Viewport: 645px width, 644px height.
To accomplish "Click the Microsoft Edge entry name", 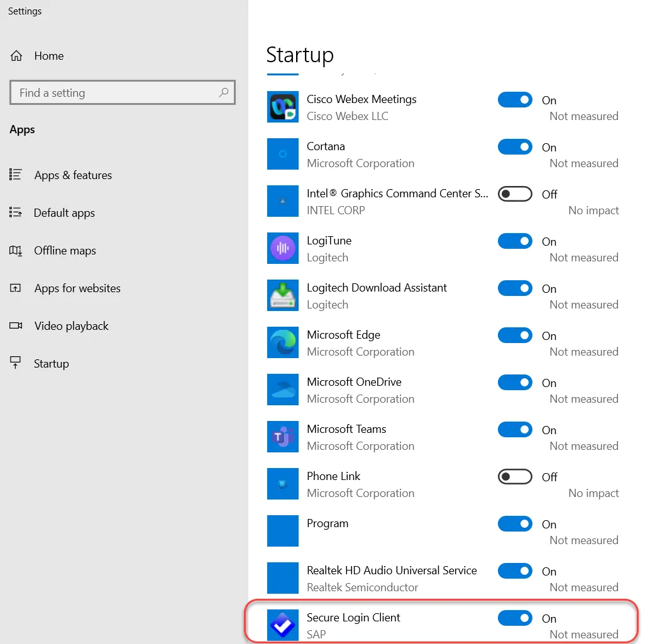I will click(343, 335).
